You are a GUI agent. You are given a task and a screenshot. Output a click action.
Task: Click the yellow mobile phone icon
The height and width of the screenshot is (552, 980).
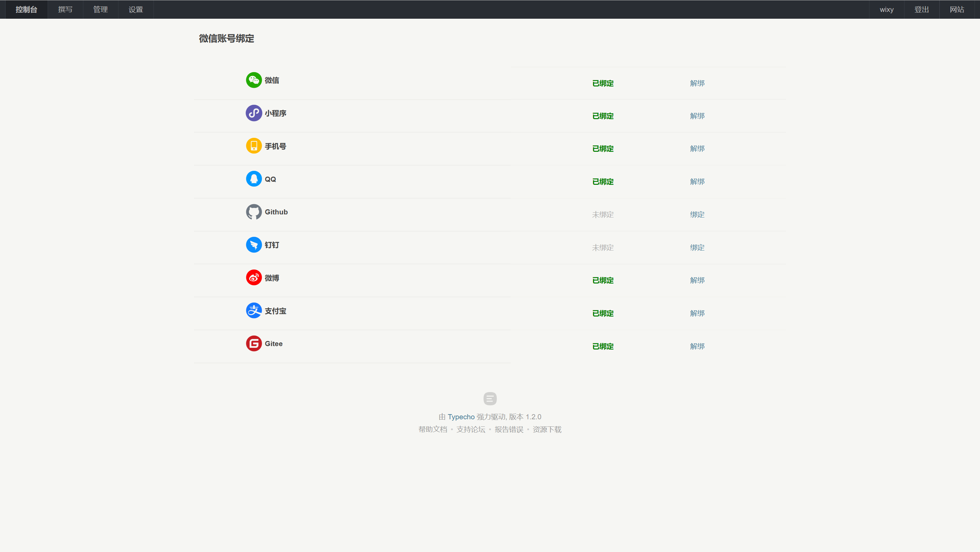coord(254,146)
